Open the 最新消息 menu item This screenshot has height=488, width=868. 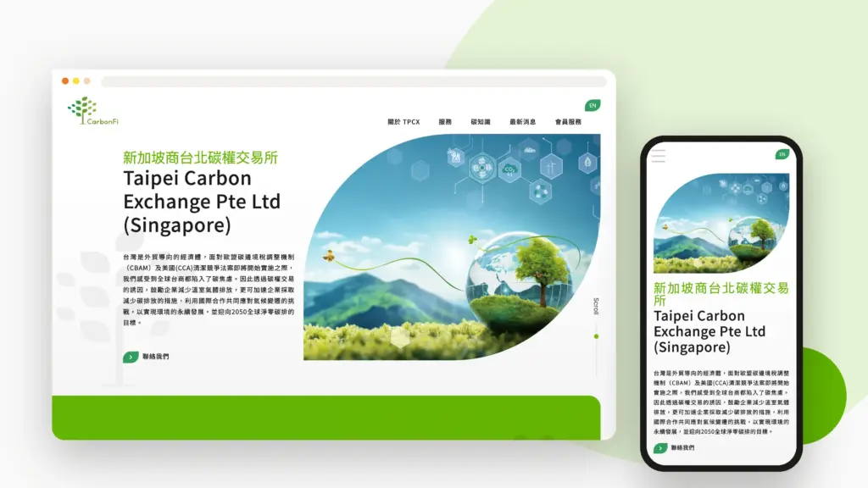click(522, 122)
